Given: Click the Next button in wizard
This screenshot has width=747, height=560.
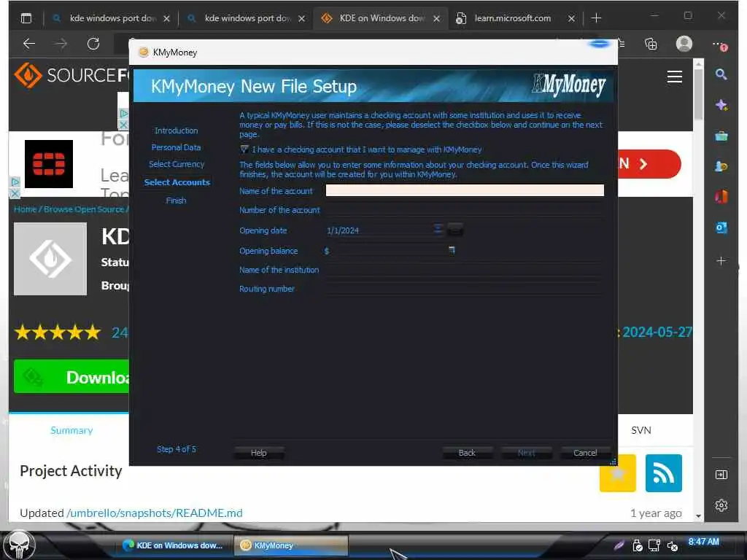Looking at the screenshot, I should (526, 452).
